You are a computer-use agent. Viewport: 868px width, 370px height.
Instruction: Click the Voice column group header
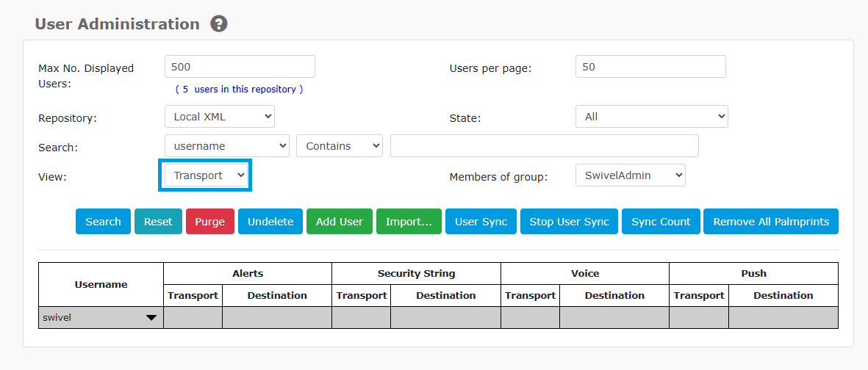coord(585,273)
